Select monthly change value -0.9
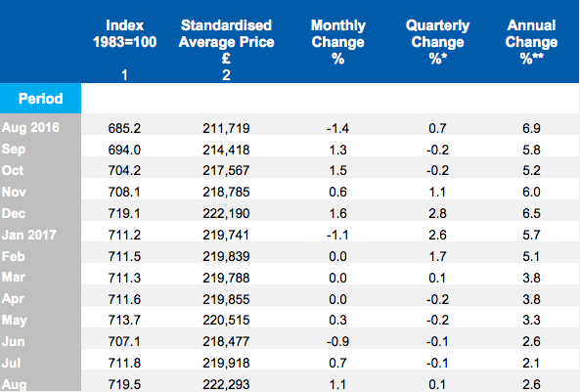 pyautogui.click(x=337, y=341)
